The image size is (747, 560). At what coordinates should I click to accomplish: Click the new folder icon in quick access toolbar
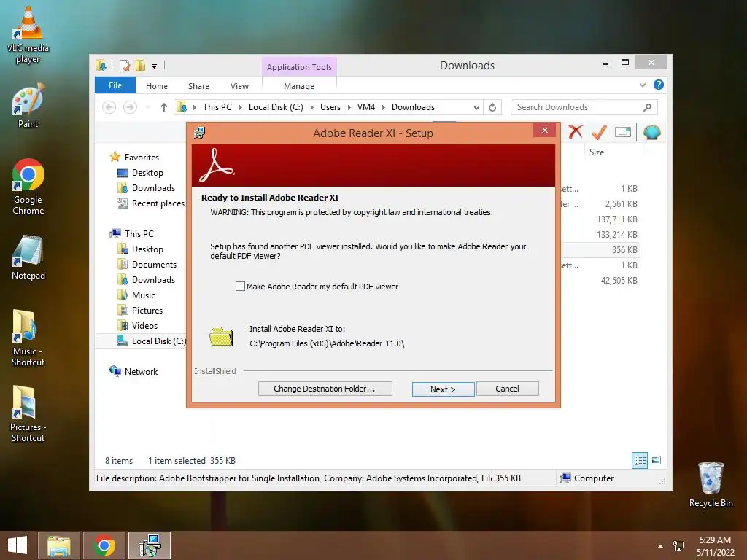tap(140, 65)
